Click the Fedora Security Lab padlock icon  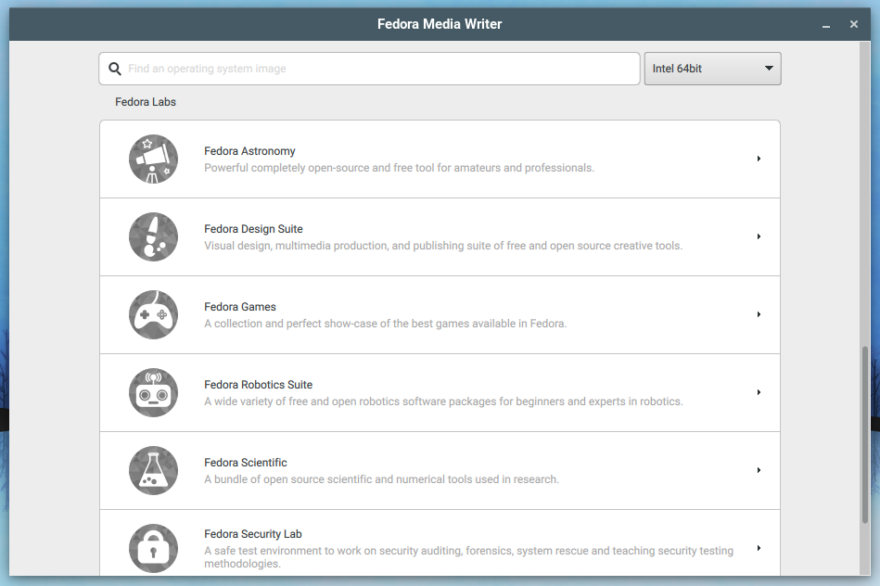[x=153, y=548]
